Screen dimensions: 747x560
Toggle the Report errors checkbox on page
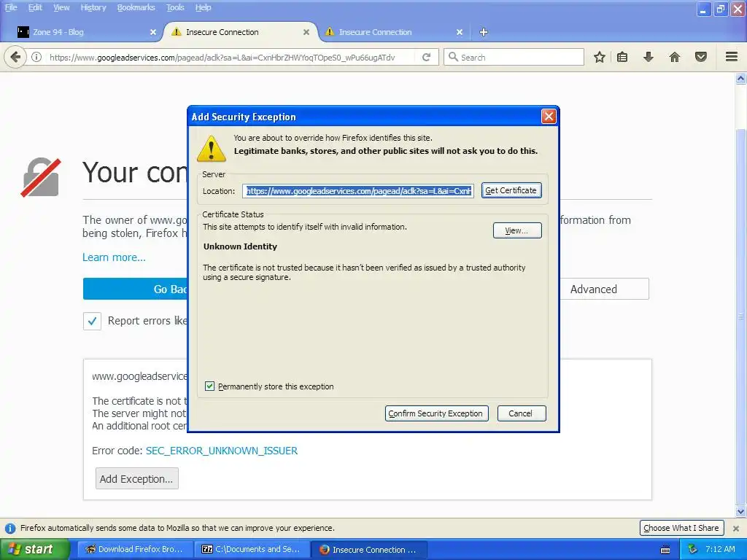point(92,321)
